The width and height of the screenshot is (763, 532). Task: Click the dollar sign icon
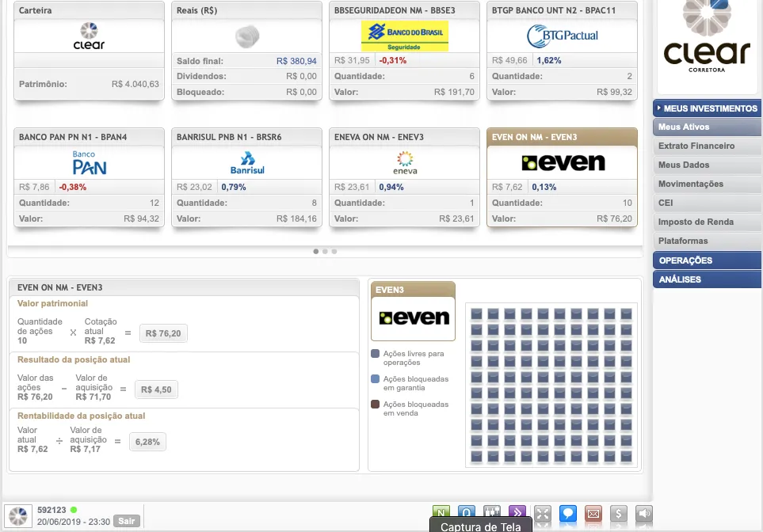[619, 514]
